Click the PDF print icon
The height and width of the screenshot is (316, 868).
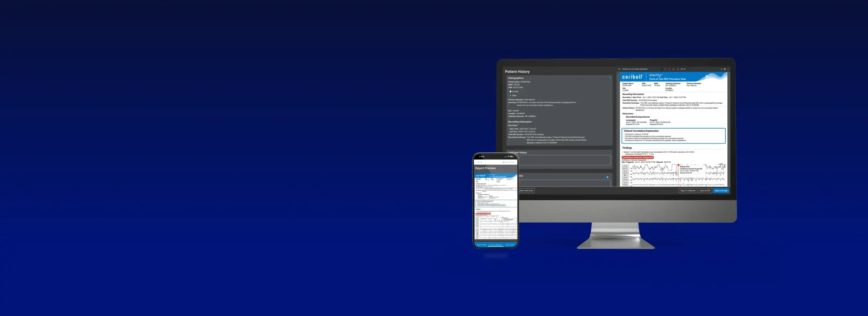pos(725,69)
